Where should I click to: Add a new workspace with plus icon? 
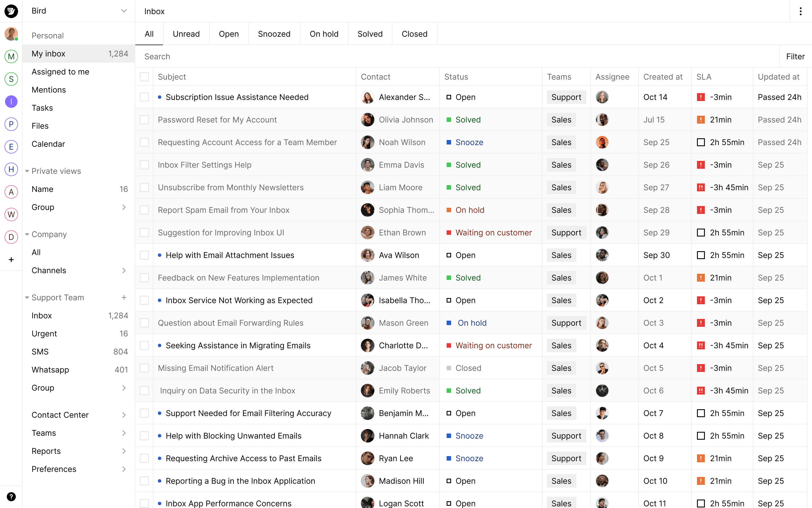[11, 259]
